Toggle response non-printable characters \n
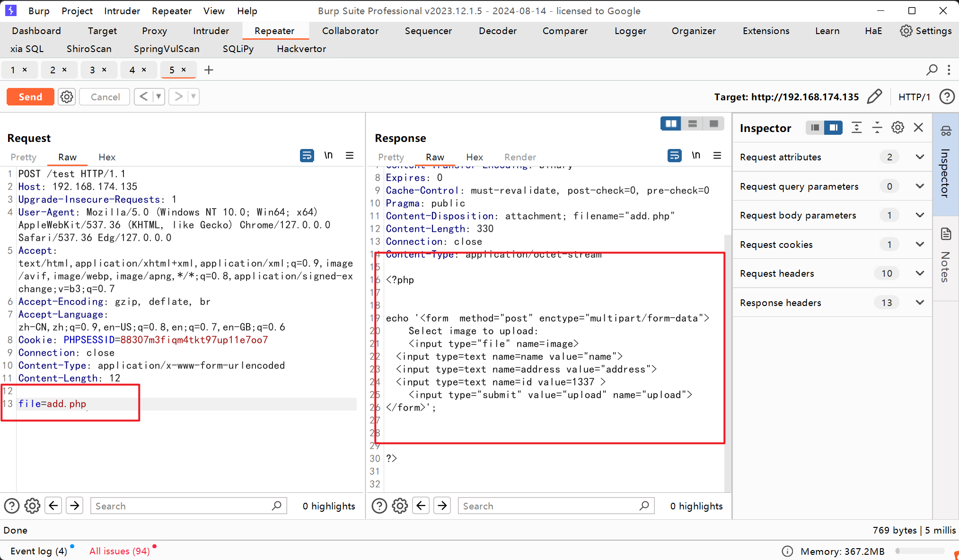Screen dimensions: 959x560 click(696, 155)
